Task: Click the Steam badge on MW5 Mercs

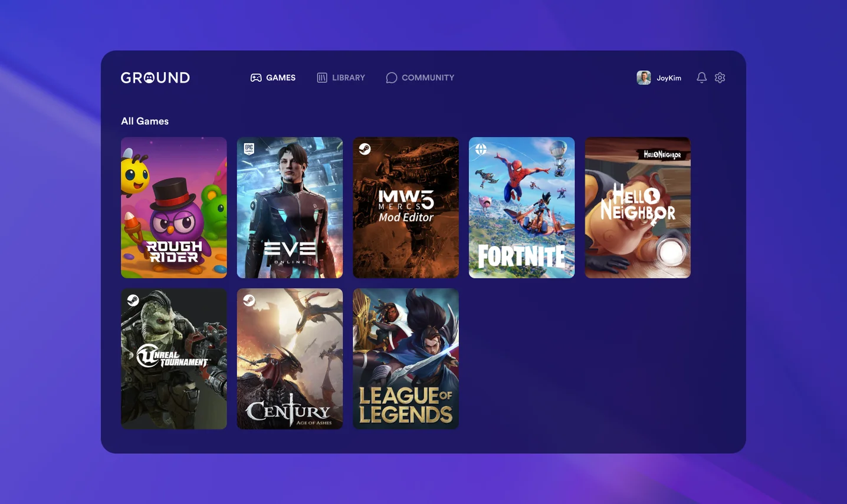Action: click(x=365, y=149)
